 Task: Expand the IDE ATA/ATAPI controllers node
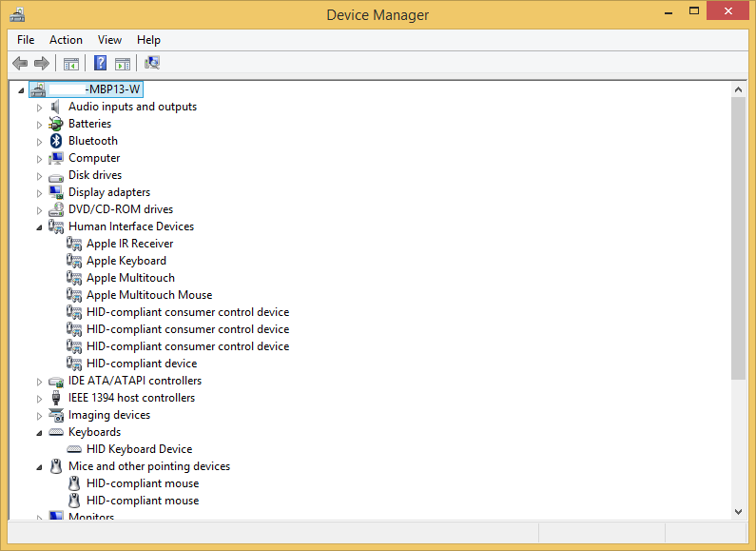click(x=39, y=382)
